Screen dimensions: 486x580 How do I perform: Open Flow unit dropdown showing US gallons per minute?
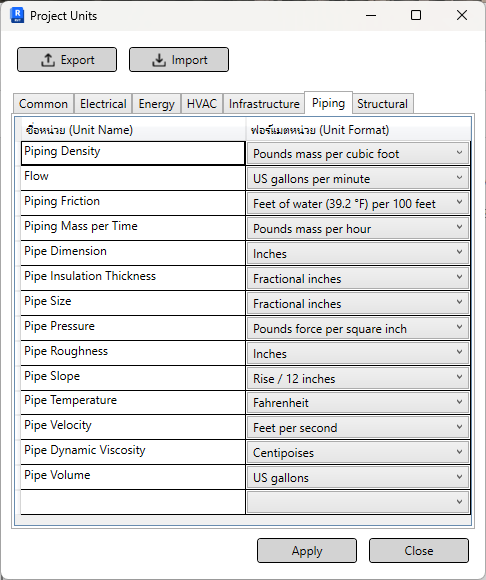[x=358, y=179]
